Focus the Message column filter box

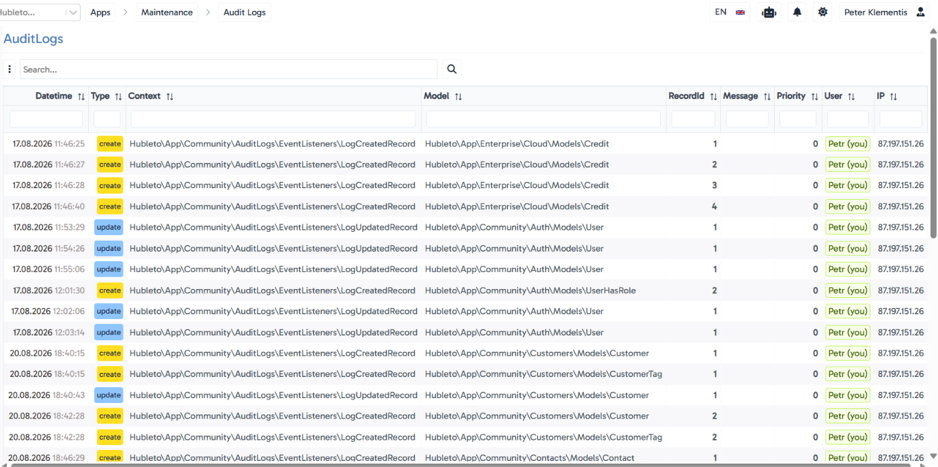(747, 119)
